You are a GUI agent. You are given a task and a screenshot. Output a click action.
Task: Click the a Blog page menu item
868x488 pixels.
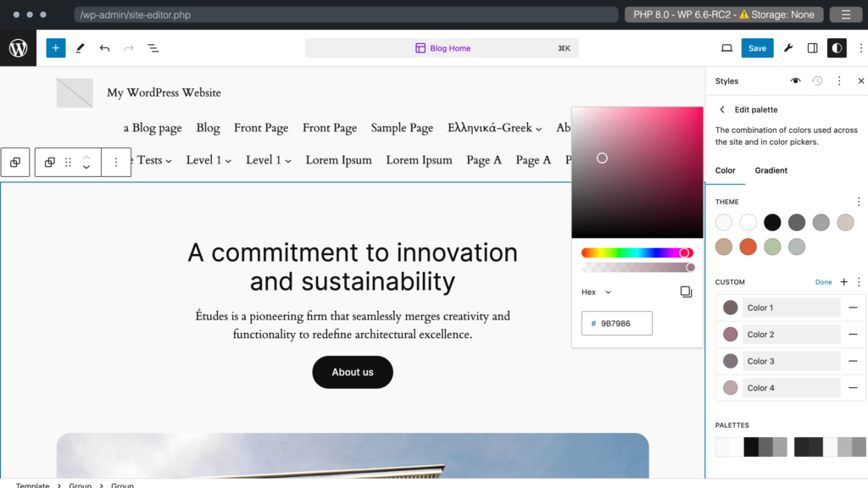coord(153,128)
